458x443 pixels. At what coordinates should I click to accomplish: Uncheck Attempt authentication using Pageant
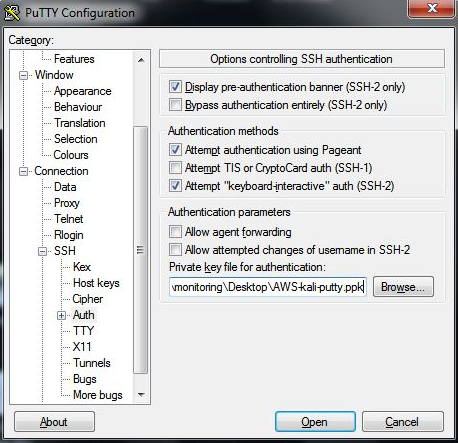pyautogui.click(x=175, y=149)
